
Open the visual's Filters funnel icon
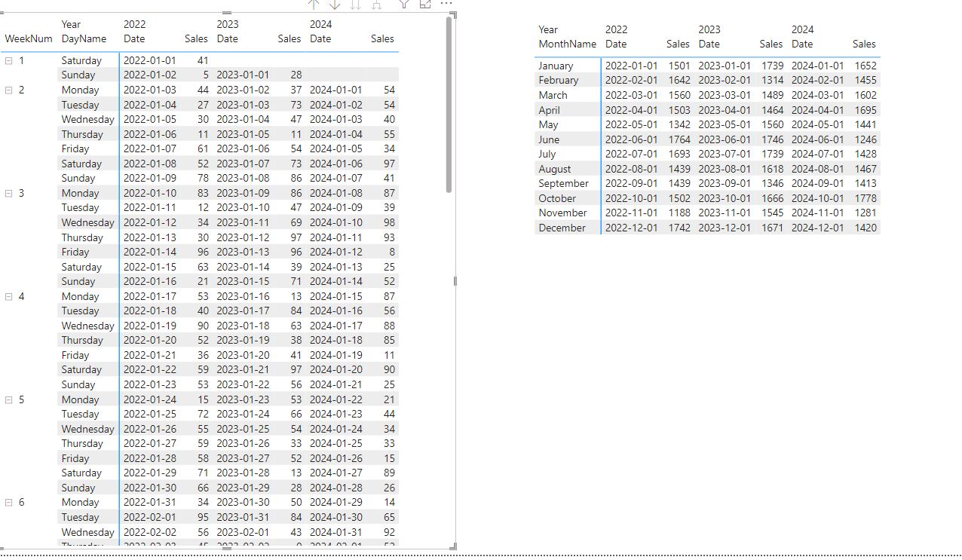pyautogui.click(x=404, y=4)
